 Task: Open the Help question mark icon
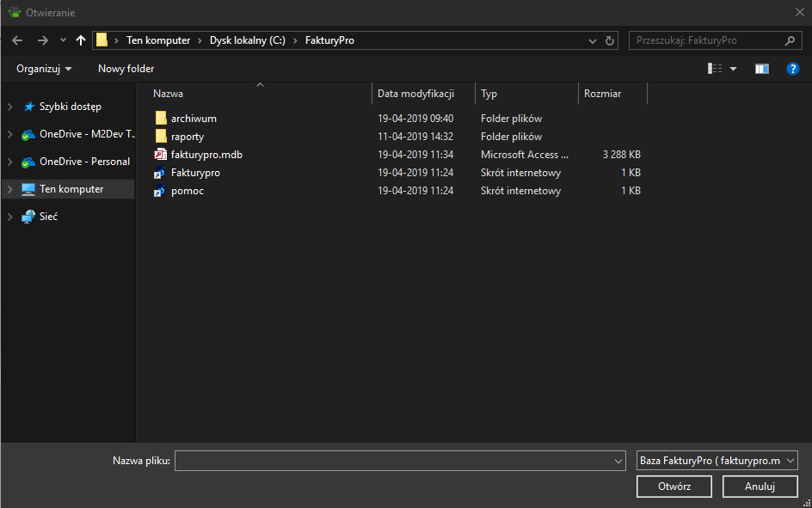[793, 69]
